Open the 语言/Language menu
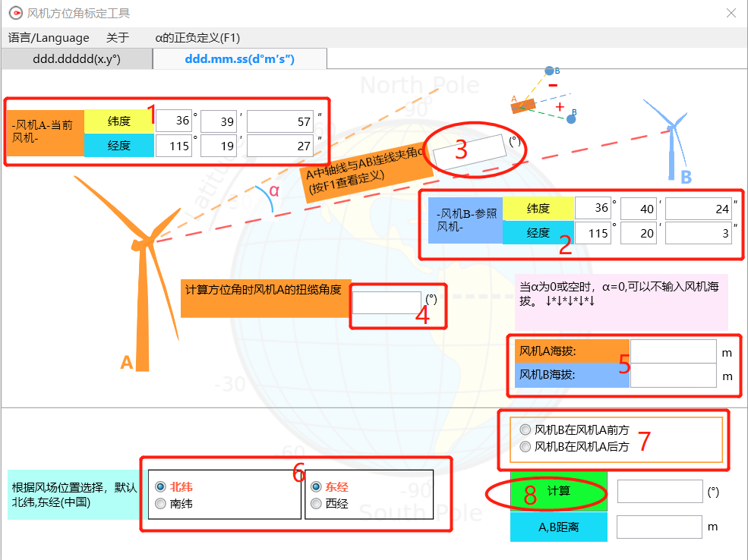Screen dimensions: 748x560 tap(49, 37)
